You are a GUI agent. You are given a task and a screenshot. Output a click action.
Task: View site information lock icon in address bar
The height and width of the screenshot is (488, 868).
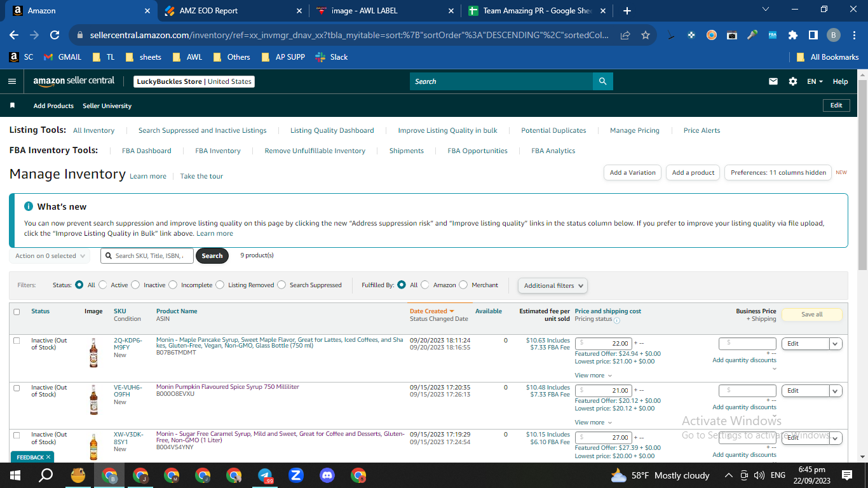80,35
